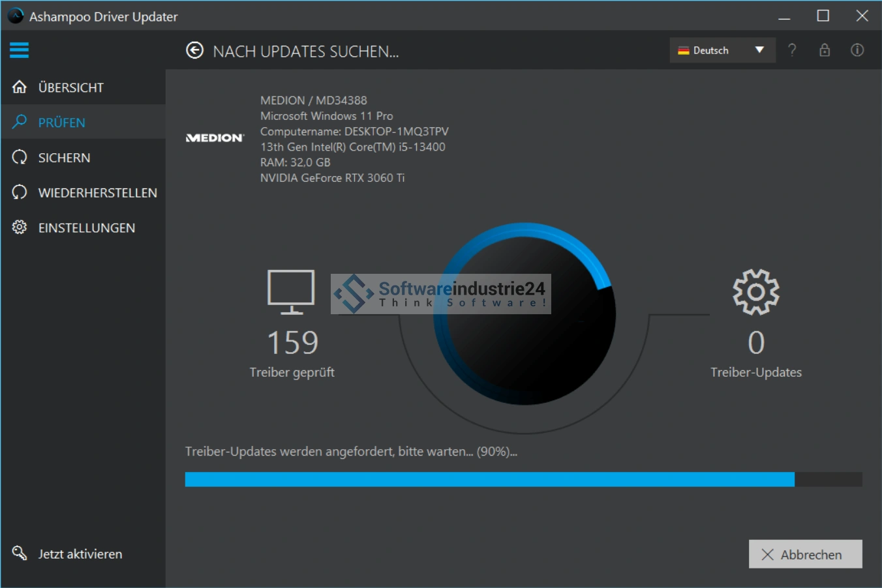Open the Sichern backup section

point(64,158)
